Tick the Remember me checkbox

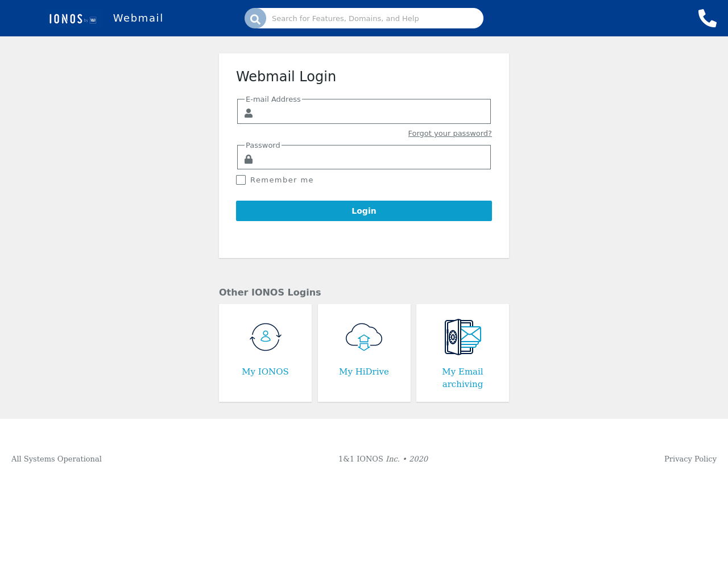point(241,180)
